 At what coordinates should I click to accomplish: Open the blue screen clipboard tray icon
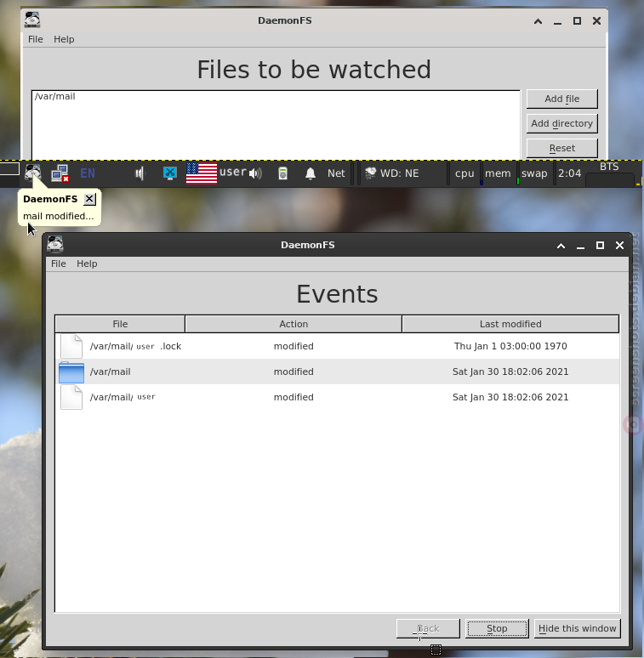169,173
